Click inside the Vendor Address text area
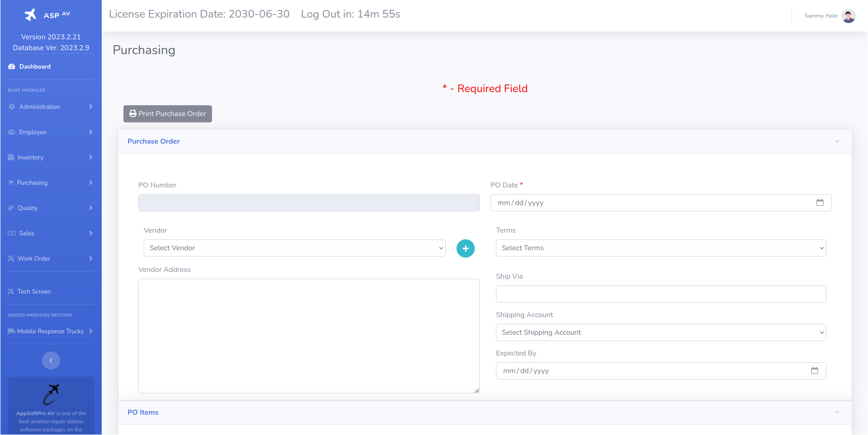The image size is (868, 435). point(308,336)
